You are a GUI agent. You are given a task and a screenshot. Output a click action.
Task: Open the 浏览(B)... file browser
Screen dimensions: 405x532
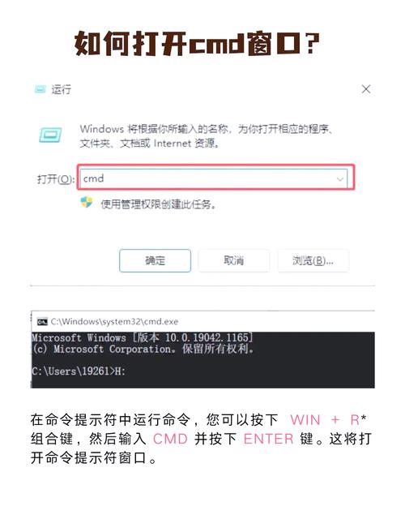(x=313, y=260)
